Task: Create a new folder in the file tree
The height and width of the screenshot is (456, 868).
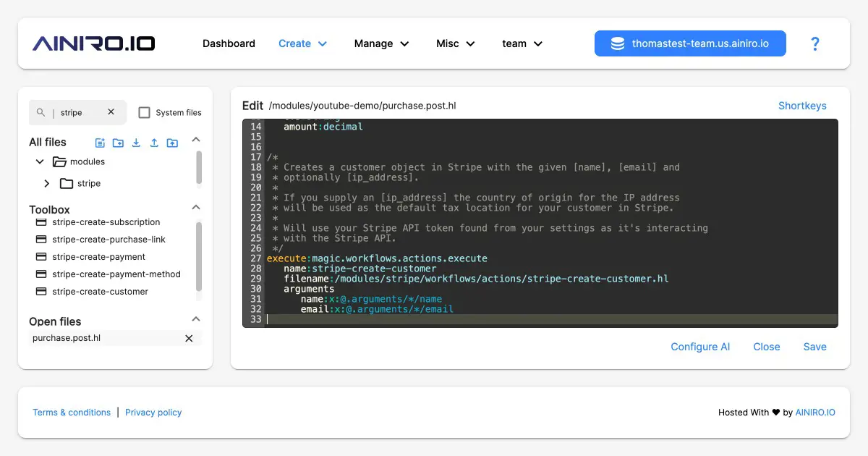Action: [x=118, y=143]
